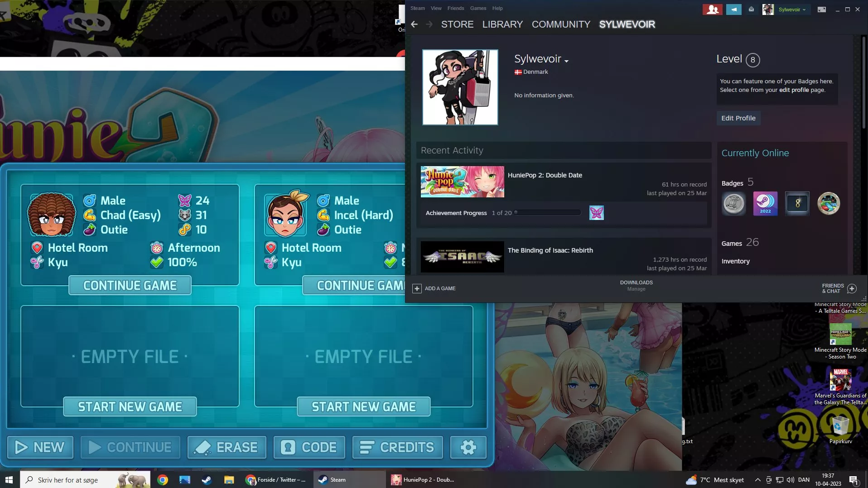The image size is (868, 488).
Task: Click the Edit Profile button
Action: (738, 118)
